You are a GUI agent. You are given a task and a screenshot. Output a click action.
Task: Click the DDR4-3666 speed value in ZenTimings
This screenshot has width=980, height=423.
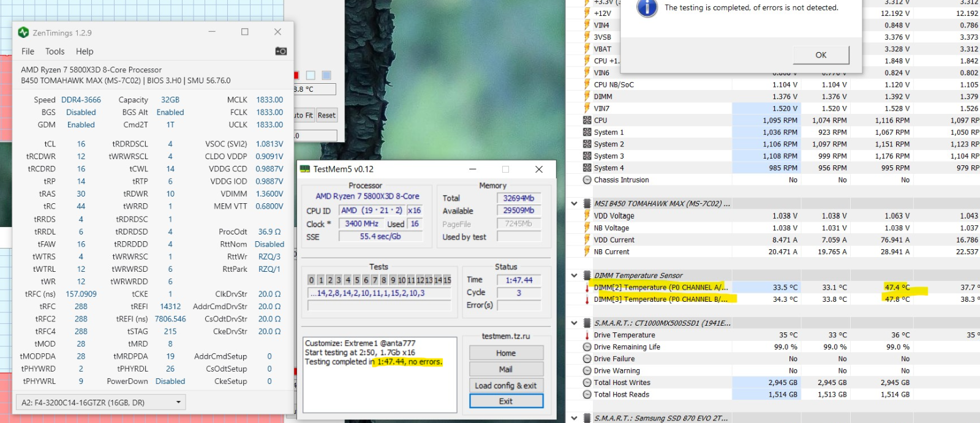pyautogui.click(x=81, y=100)
